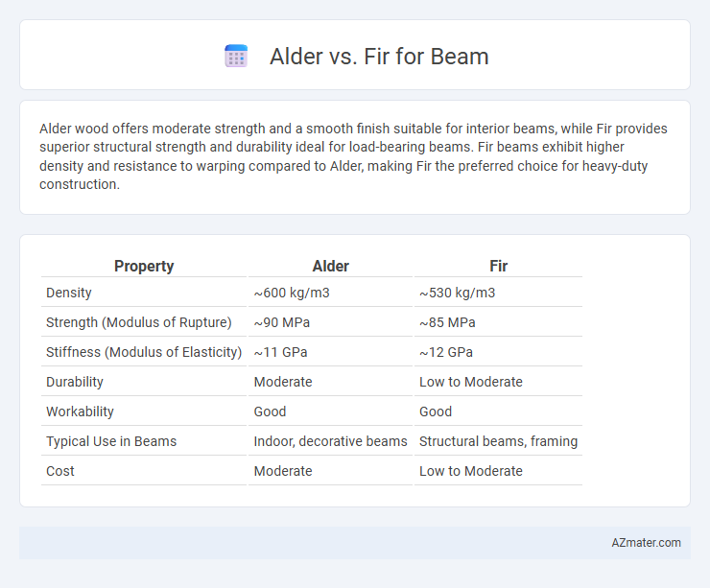Screen dimensions: 710x588
Task: Click the 'Structural beams, framing' cell
Action: (x=498, y=441)
